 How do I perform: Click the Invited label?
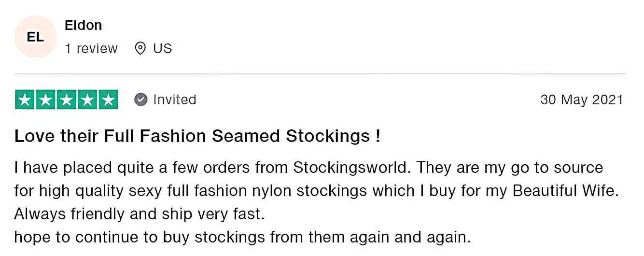(x=174, y=100)
